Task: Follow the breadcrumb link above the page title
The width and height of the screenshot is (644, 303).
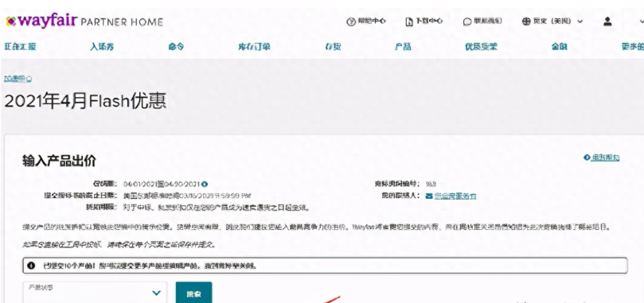Action: point(18,79)
